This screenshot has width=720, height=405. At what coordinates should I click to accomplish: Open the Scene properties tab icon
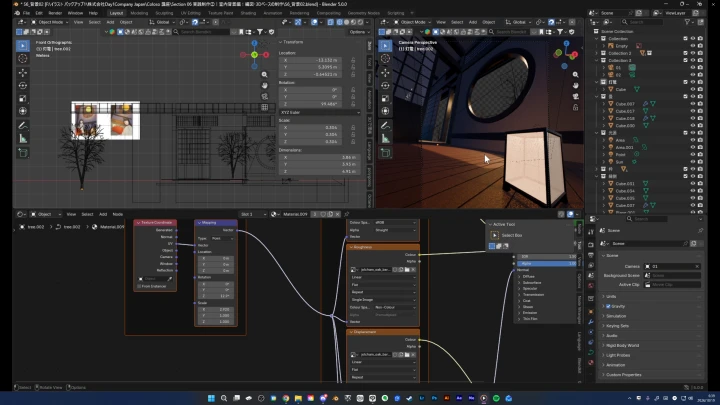591,275
